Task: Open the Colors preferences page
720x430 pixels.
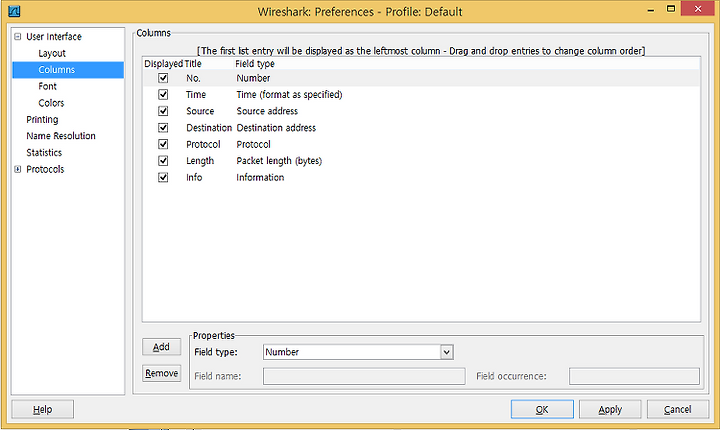Action: tap(51, 103)
